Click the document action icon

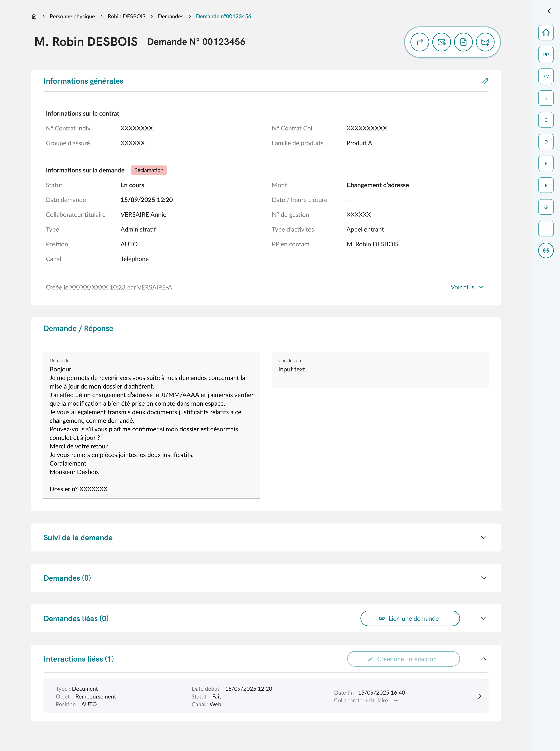[463, 42]
